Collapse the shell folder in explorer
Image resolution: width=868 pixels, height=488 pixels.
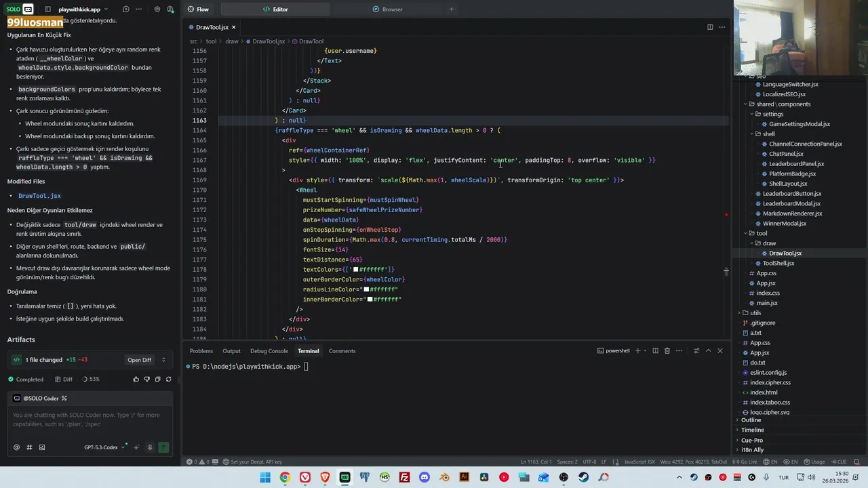click(x=768, y=134)
